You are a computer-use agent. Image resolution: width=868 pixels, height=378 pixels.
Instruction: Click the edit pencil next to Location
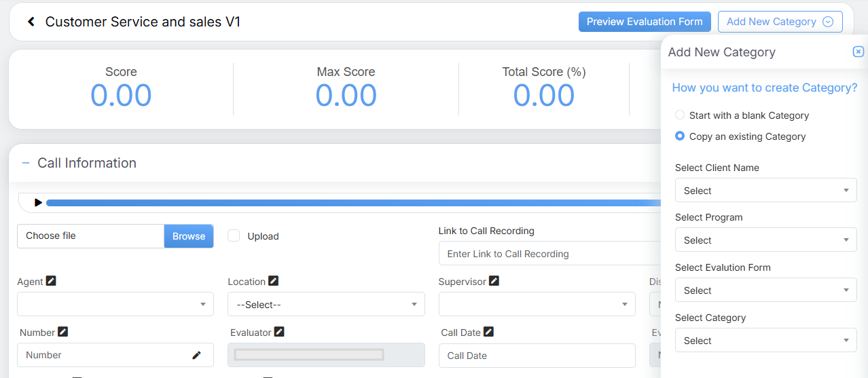point(273,281)
